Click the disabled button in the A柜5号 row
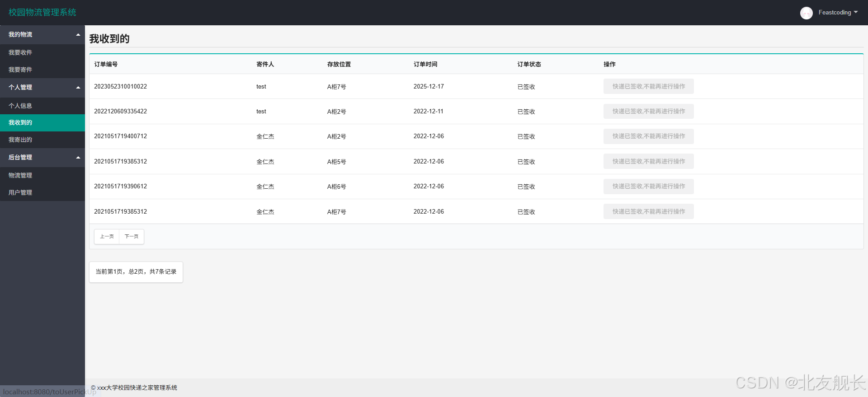This screenshot has height=397, width=868. point(648,161)
